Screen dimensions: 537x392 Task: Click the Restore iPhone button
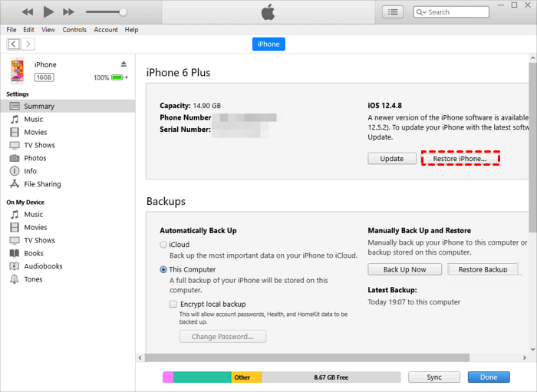click(460, 159)
